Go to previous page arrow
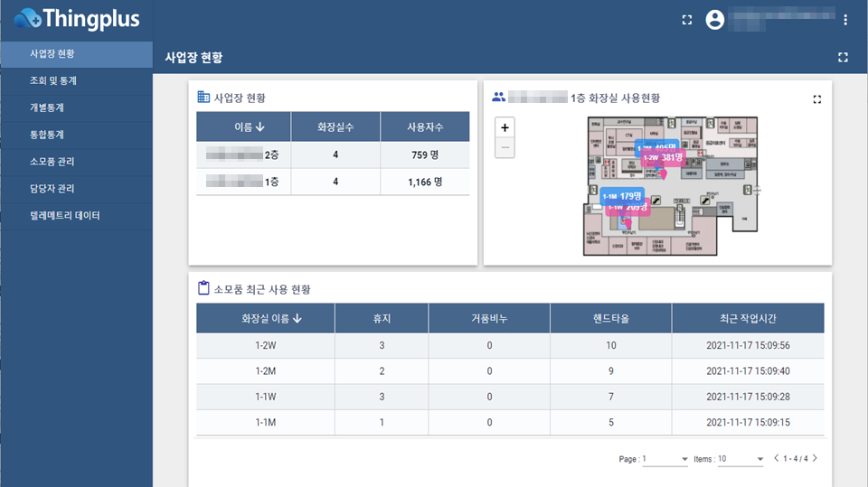 776,459
